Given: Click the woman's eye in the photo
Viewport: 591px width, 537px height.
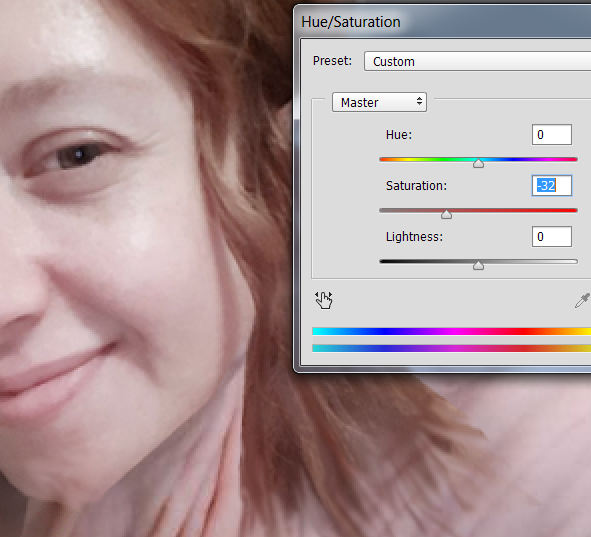Looking at the screenshot, I should pyautogui.click(x=77, y=155).
